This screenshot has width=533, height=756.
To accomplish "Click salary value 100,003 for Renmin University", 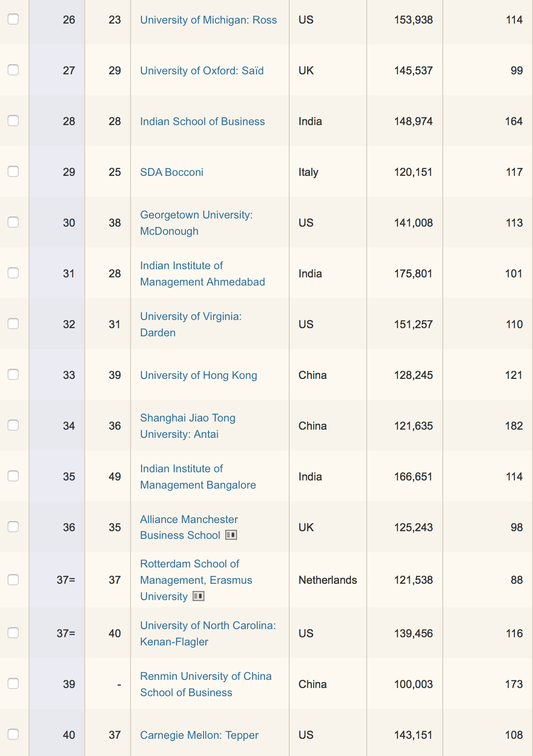I will (413, 684).
